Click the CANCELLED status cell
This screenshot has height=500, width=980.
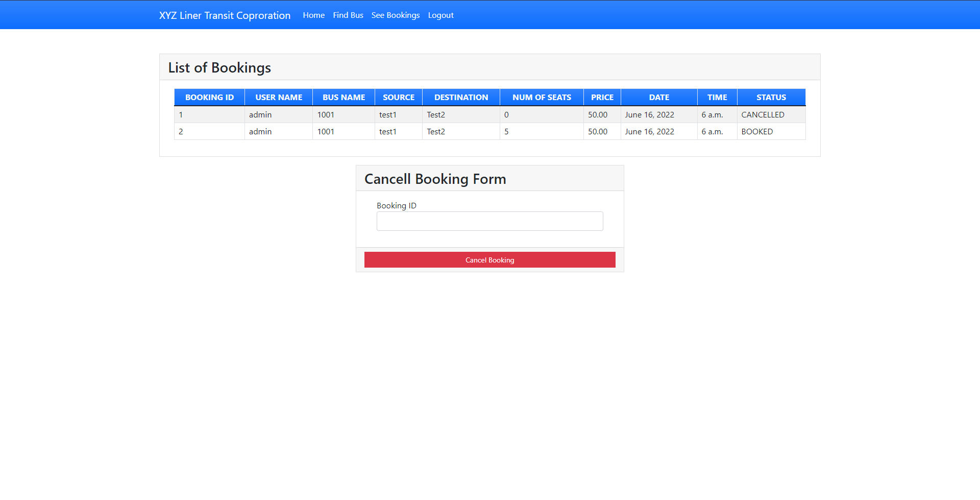771,115
